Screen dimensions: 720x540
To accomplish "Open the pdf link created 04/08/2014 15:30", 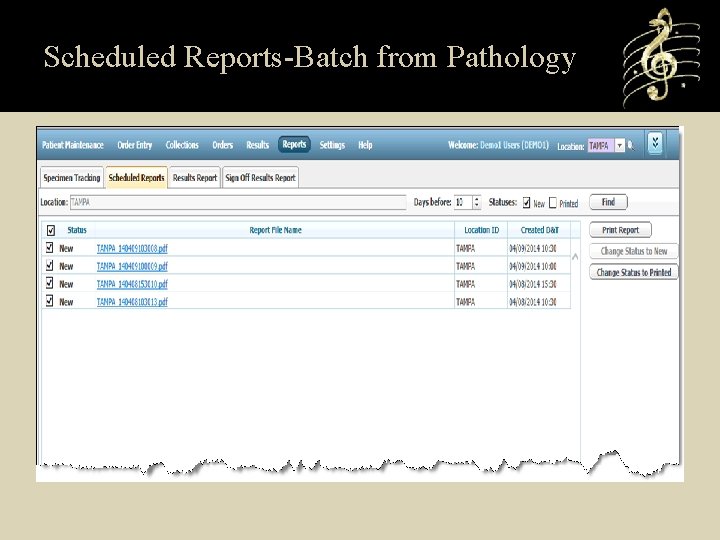I will click(132, 284).
